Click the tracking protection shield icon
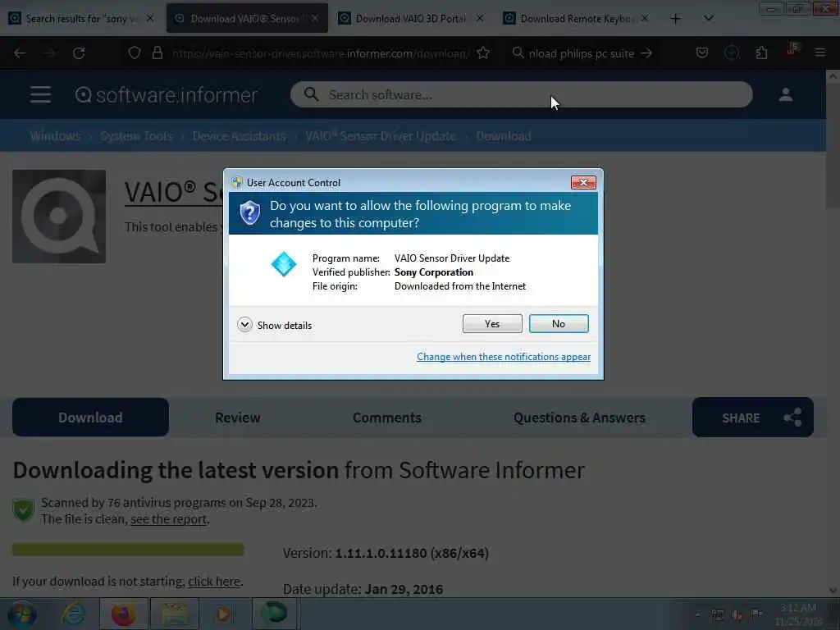Screen dimensions: 840x630 point(135,53)
